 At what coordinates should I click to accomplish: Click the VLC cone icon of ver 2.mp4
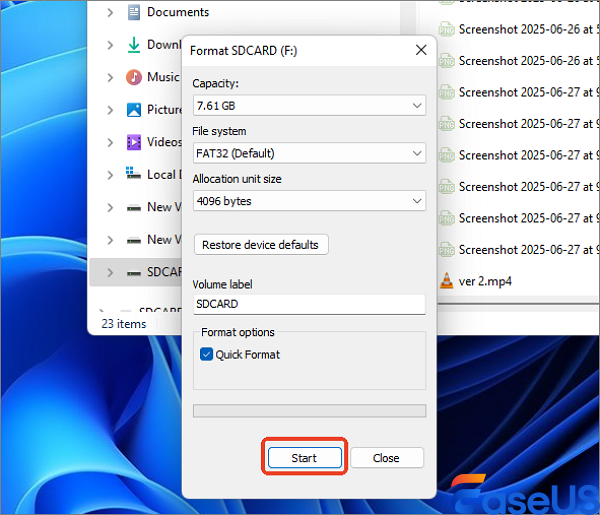point(446,280)
